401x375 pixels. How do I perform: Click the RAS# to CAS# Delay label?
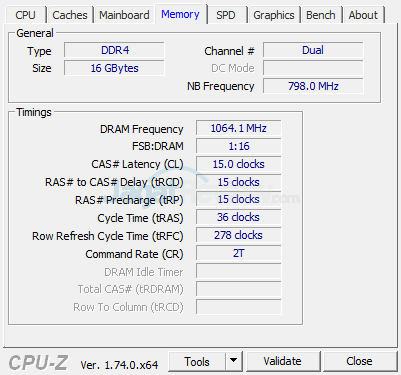tap(114, 182)
